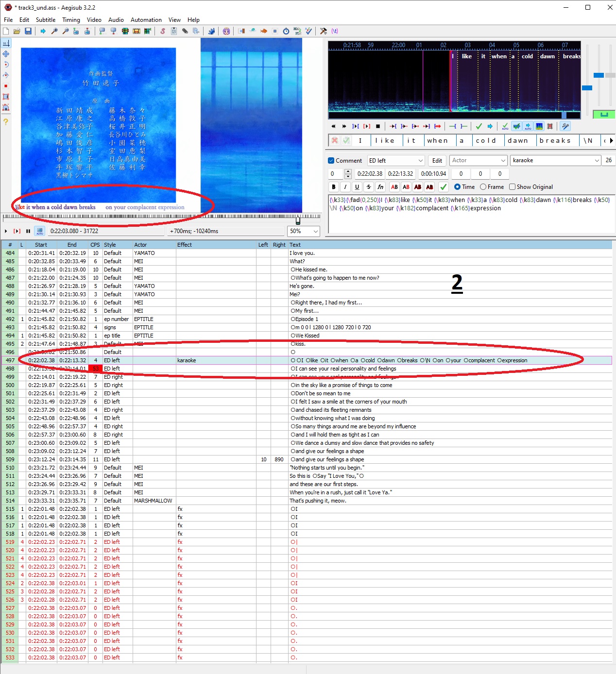Commit audio changes green checkmark
The image size is (616, 674).
479,126
